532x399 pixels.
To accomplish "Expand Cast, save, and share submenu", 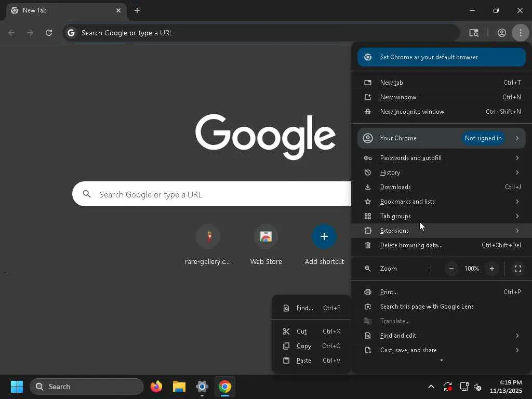I will click(442, 350).
